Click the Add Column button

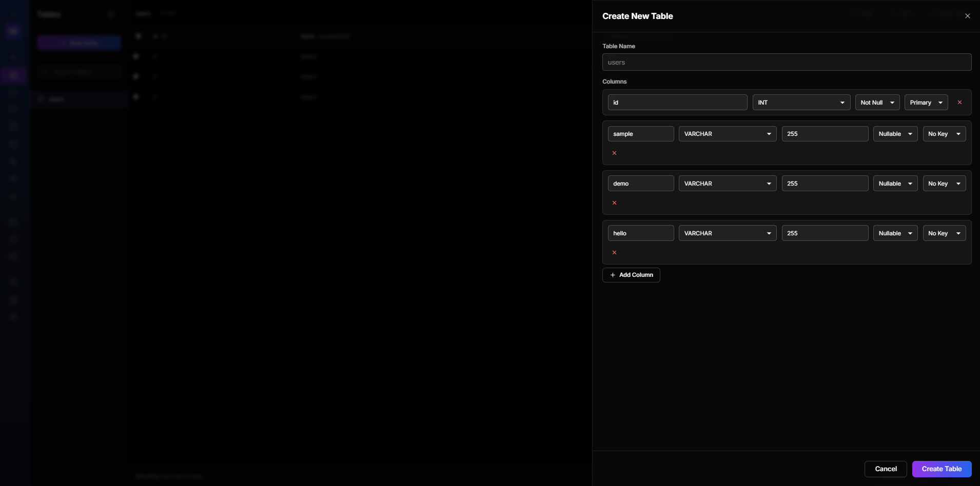(x=631, y=275)
